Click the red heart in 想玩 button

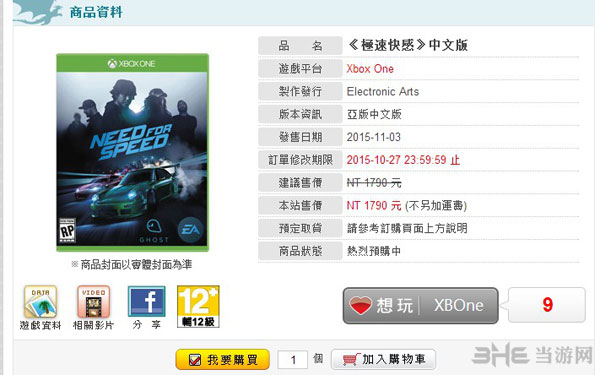tap(360, 306)
